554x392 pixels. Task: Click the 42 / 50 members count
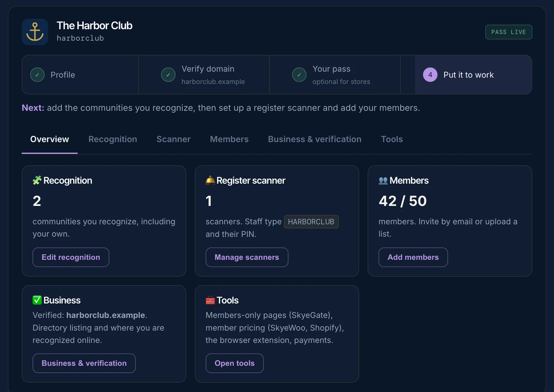point(403,201)
